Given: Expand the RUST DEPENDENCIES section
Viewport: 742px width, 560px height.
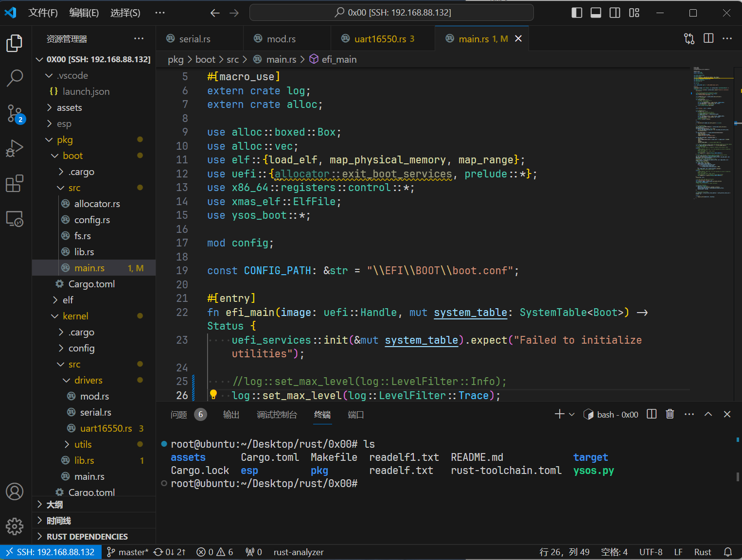Looking at the screenshot, I should [x=94, y=537].
